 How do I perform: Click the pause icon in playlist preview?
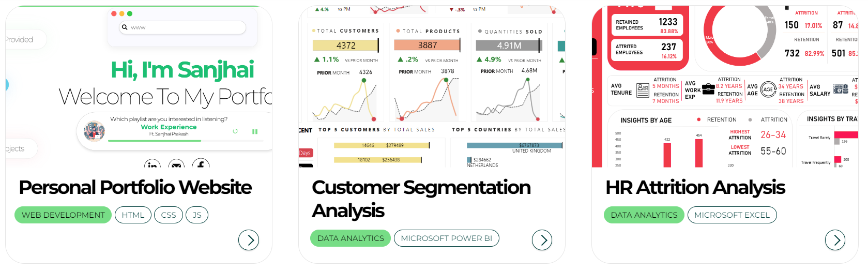point(255,132)
